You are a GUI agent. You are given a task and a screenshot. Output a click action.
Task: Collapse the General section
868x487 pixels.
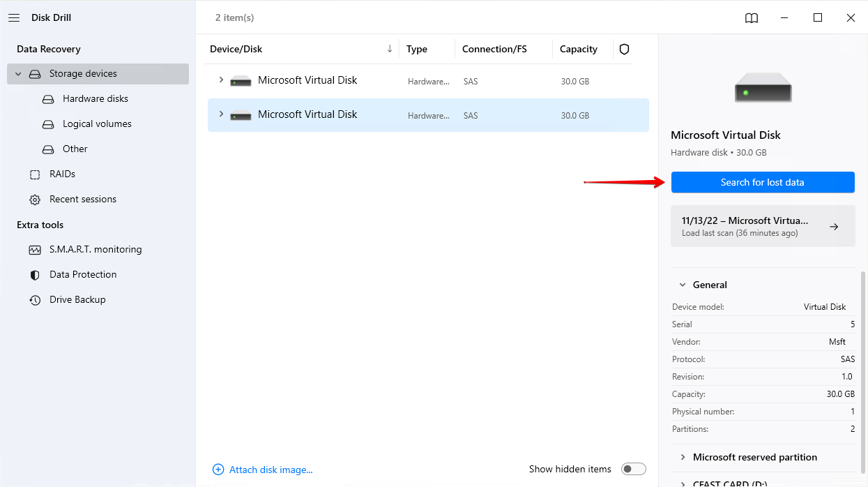click(x=682, y=285)
